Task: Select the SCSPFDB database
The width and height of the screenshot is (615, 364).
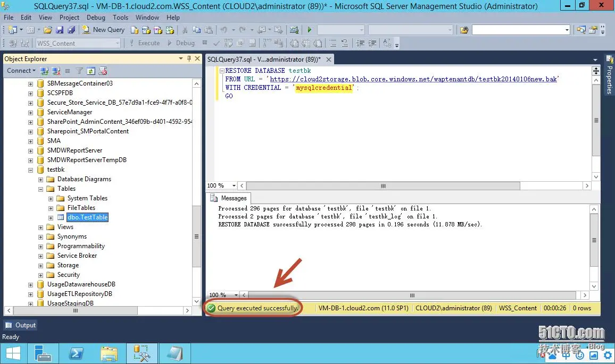Action: click(x=60, y=93)
